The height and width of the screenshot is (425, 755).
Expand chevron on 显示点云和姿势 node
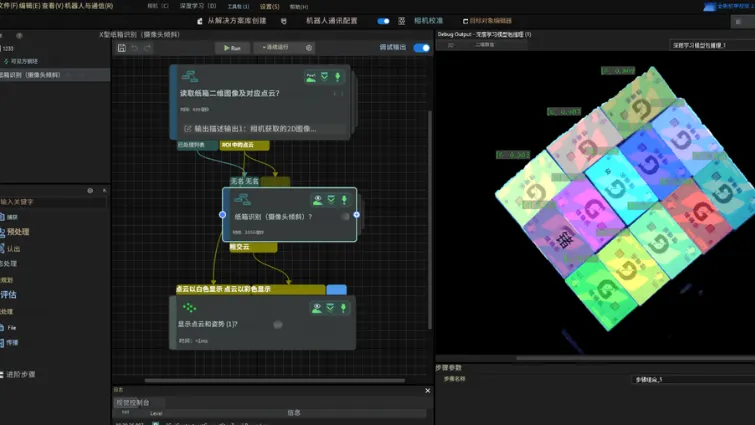pyautogui.click(x=330, y=308)
